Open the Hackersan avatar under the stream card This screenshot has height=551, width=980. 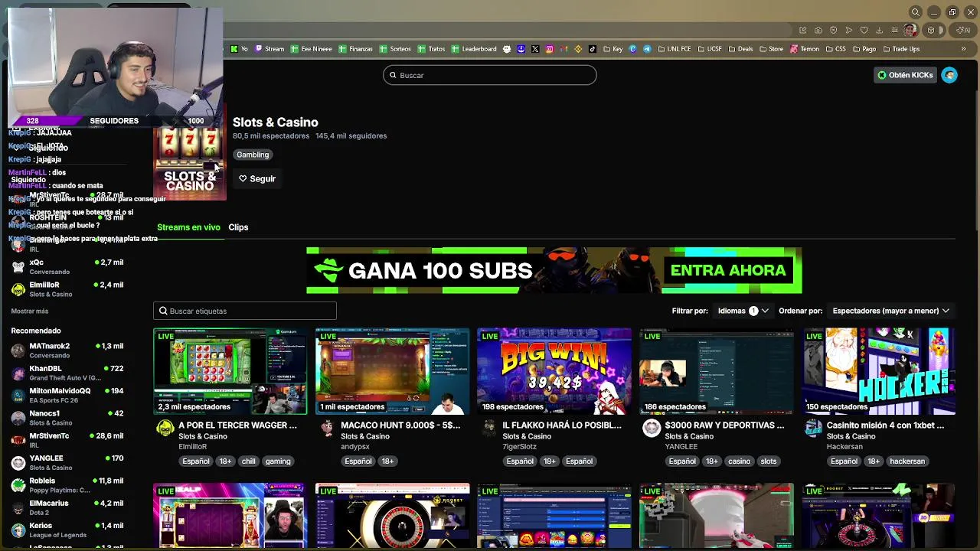tap(813, 429)
